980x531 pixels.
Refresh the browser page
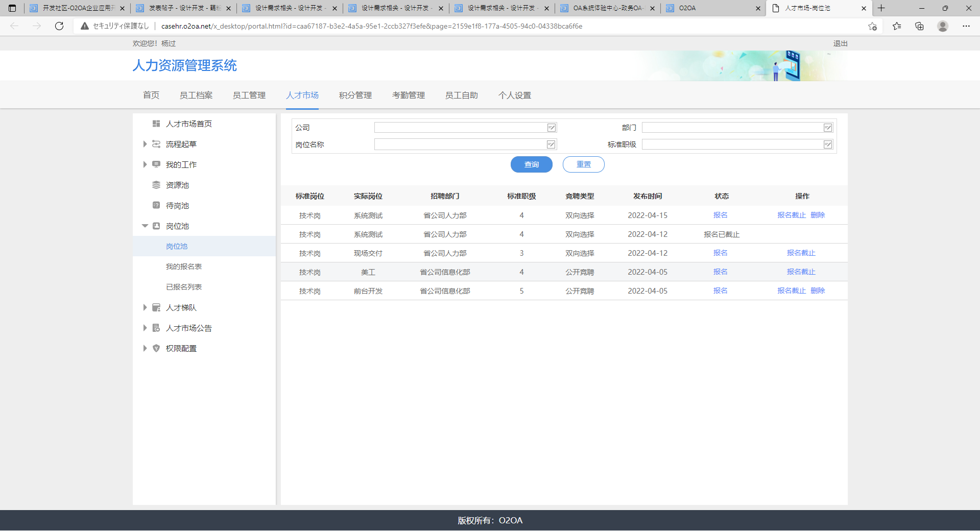(59, 26)
